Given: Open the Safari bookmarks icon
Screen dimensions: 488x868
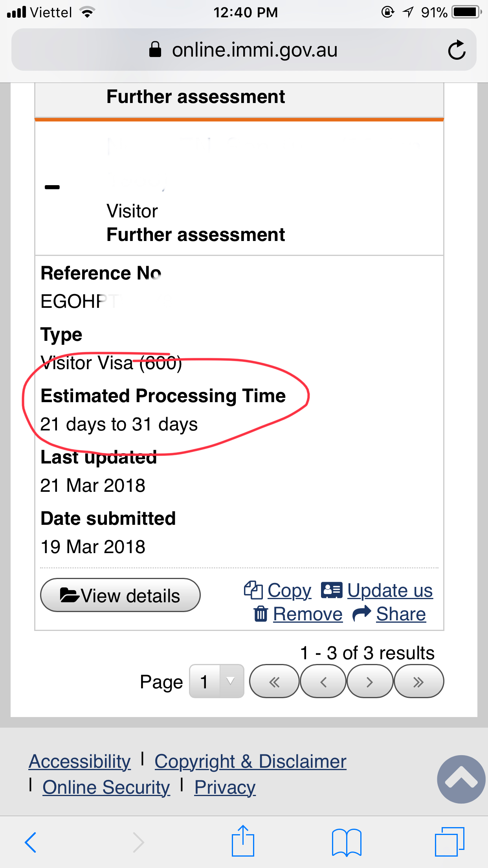Looking at the screenshot, I should 347,842.
